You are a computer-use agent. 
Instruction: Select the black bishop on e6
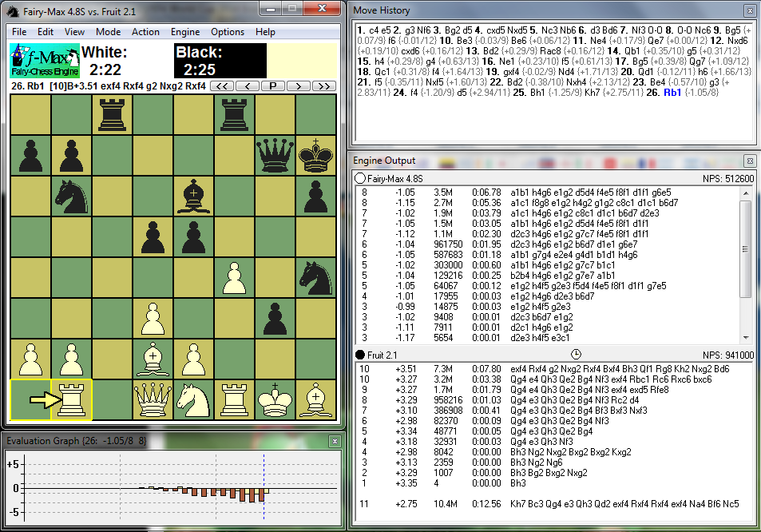[194, 196]
